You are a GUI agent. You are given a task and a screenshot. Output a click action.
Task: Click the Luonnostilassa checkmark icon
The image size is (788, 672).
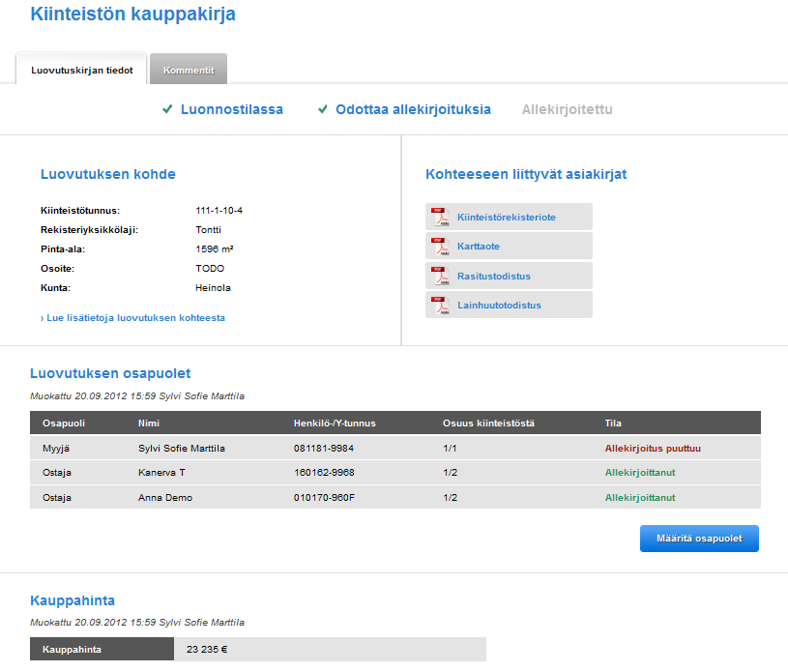167,109
